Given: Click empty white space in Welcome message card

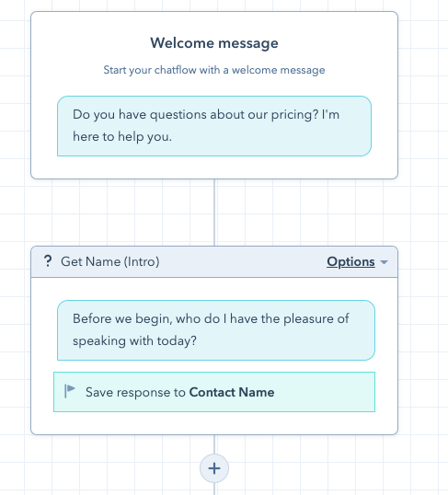Looking at the screenshot, I should pos(214,167).
